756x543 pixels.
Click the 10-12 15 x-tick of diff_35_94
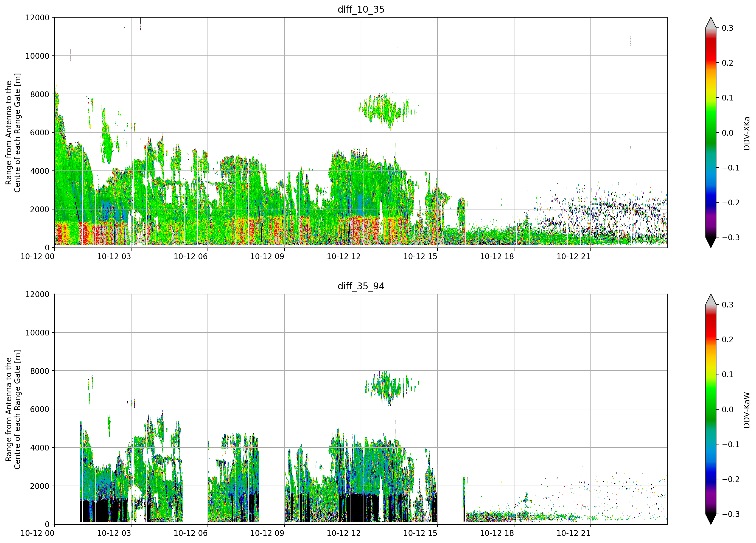[x=420, y=533]
